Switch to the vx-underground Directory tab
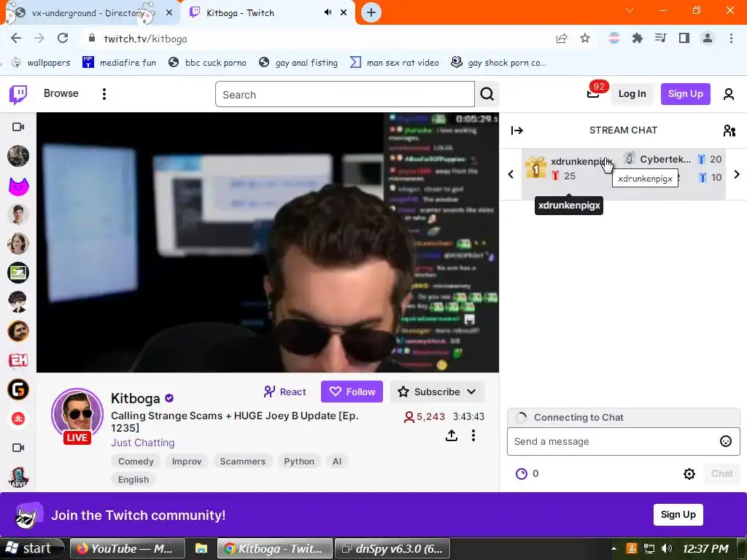This screenshot has height=560, width=747. tap(88, 13)
